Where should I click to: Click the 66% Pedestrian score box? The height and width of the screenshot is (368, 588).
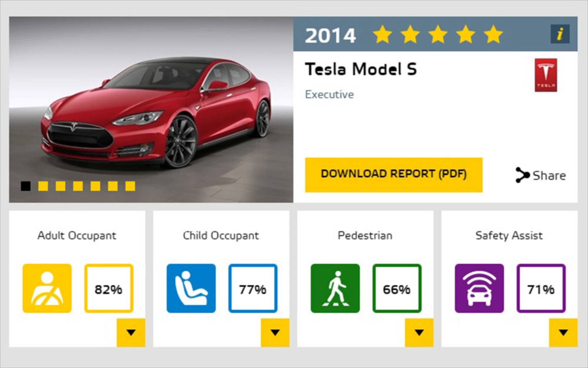point(397,289)
